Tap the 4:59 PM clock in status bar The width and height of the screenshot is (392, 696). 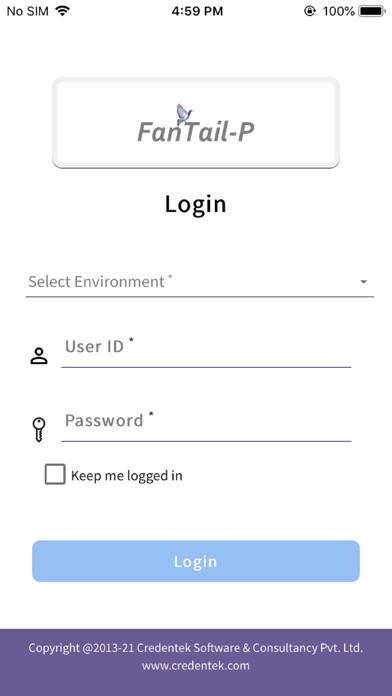[x=197, y=11]
